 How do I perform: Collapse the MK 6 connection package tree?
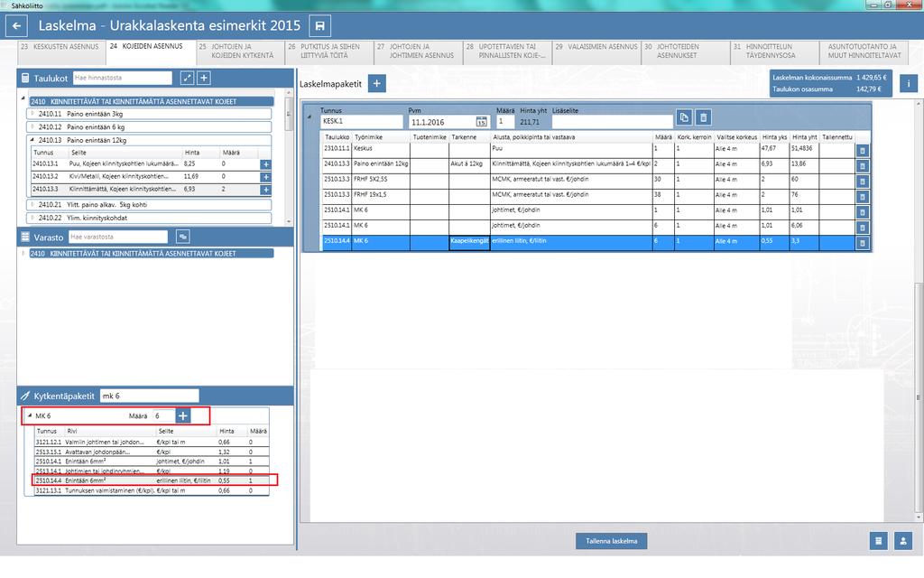pos(30,415)
